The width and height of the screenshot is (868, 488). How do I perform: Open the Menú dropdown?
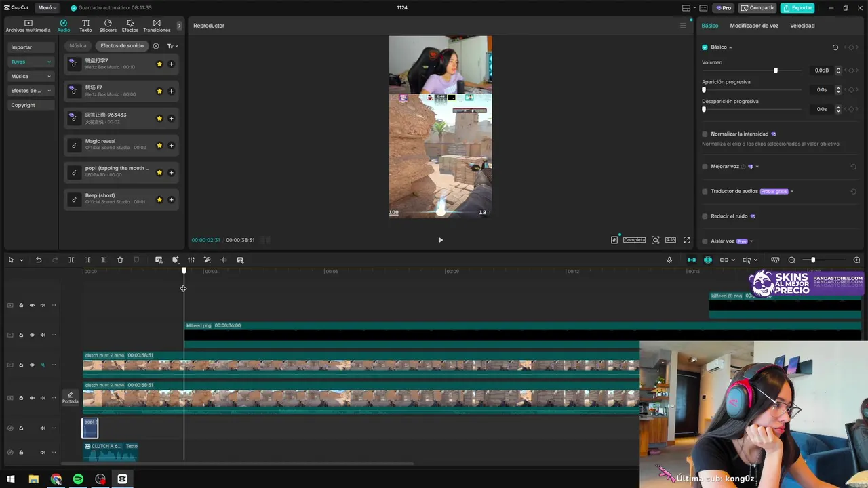(x=47, y=8)
